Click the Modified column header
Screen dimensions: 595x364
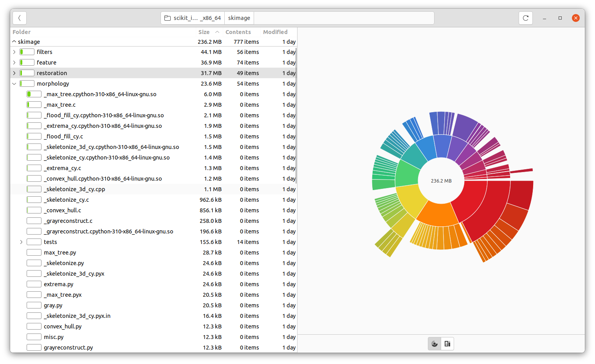[x=275, y=32]
